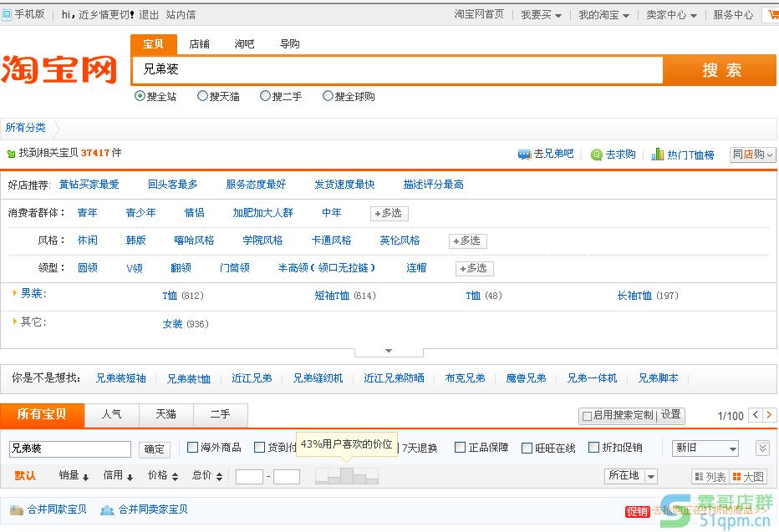The height and width of the screenshot is (532, 779).
Task: Click the 去兄弟吧 chat bubble icon
Action: point(522,154)
